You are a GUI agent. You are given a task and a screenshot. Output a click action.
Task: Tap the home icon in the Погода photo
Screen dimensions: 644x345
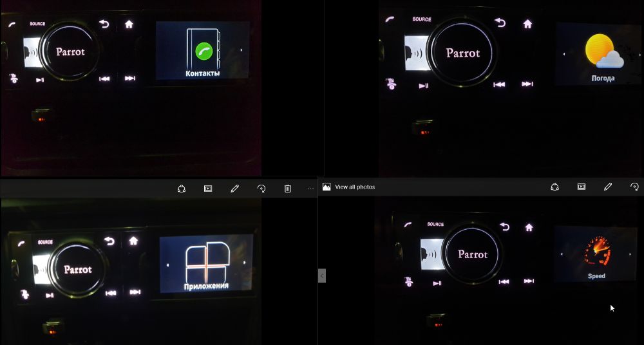[527, 24]
